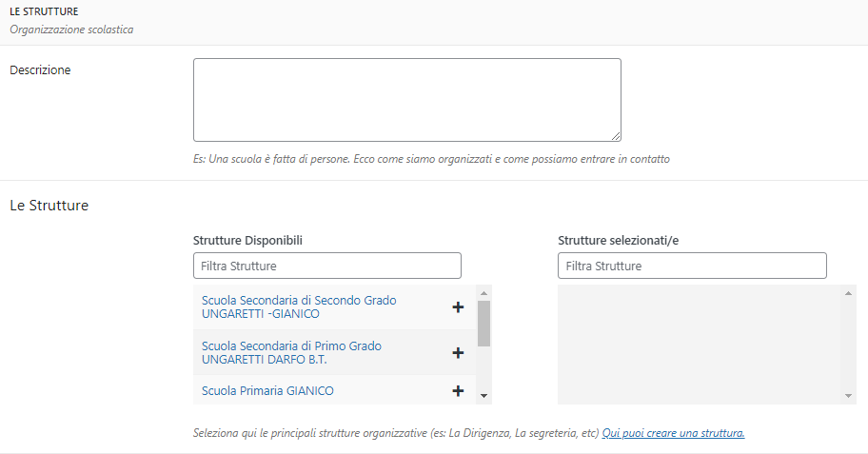Click the available structures scrollbar thumb
The height and width of the screenshot is (454, 868).
(483, 324)
